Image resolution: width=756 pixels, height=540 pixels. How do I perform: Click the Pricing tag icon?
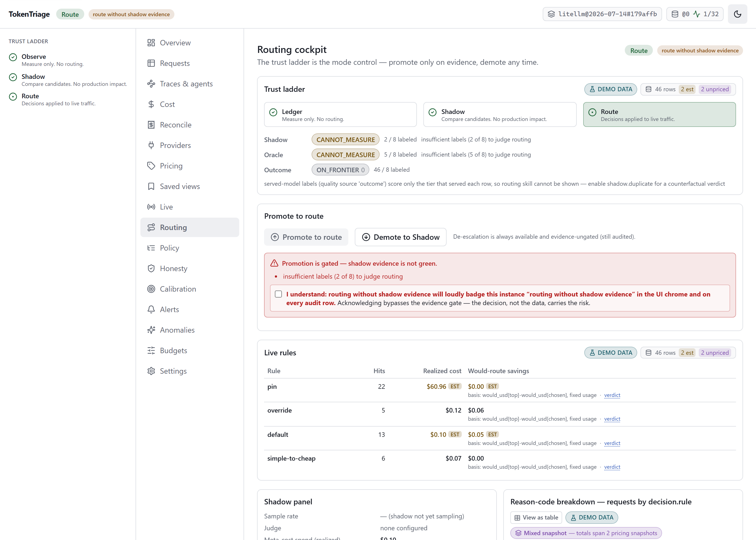pos(151,166)
